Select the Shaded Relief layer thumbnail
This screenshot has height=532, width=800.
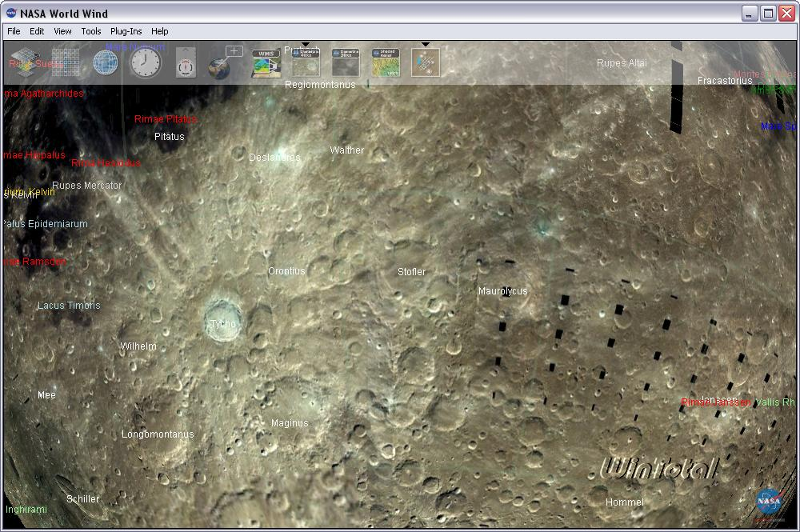pos(386,62)
